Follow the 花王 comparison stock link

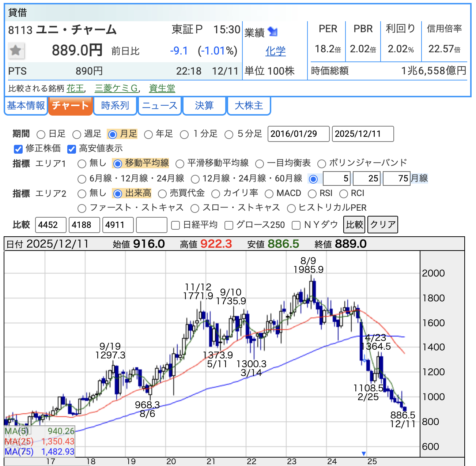pos(75,88)
